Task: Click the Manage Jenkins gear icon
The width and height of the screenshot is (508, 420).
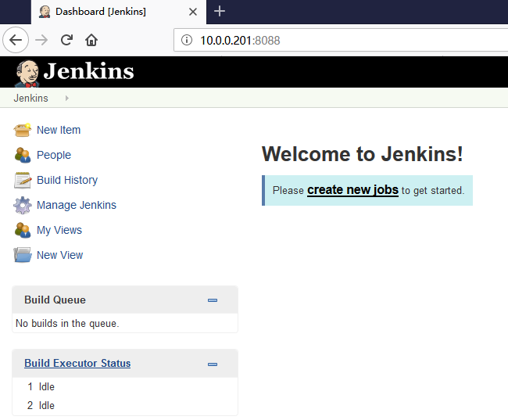Action: (x=23, y=205)
